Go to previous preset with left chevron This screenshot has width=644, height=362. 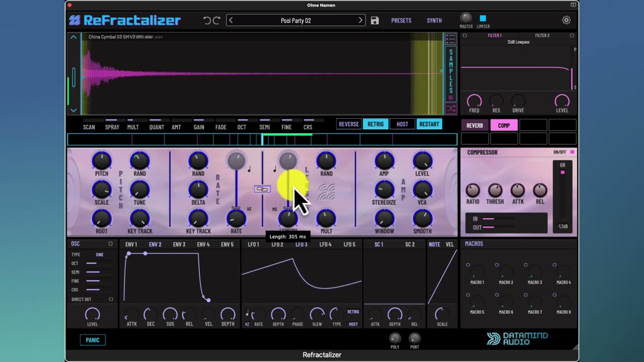[231, 21]
